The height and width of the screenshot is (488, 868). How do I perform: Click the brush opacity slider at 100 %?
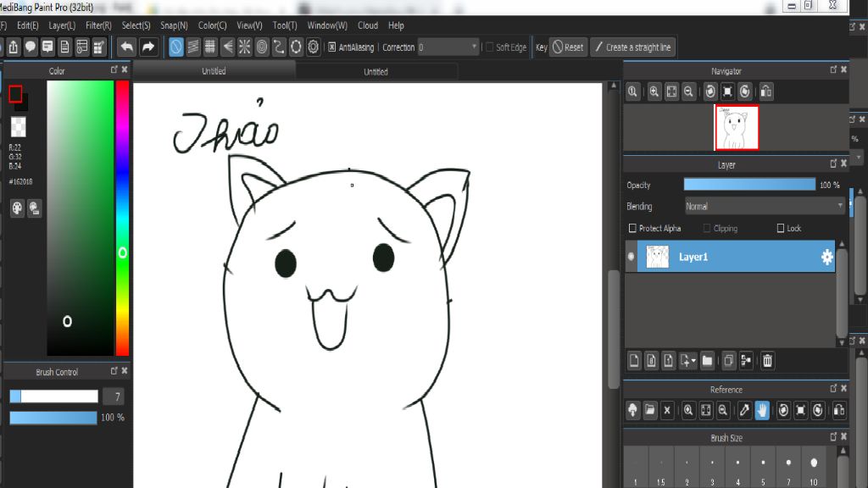(53, 417)
